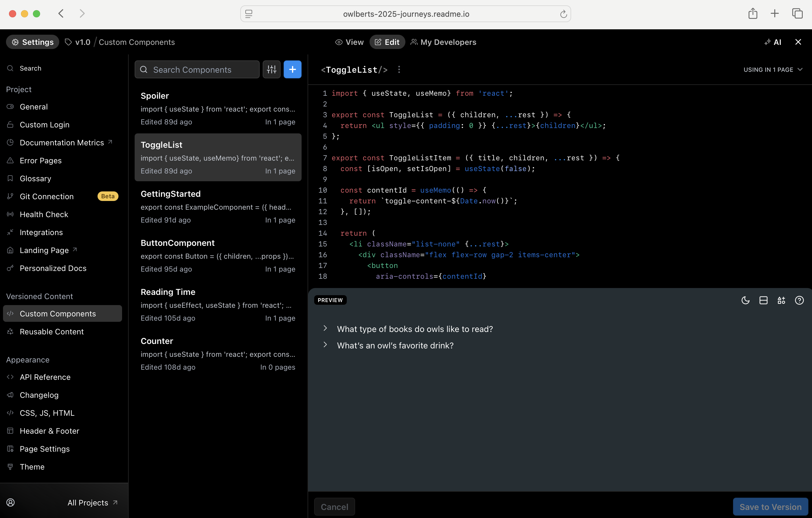The width and height of the screenshot is (812, 518).
Task: Expand the USING IN 1 PAGE dropdown
Action: [773, 69]
